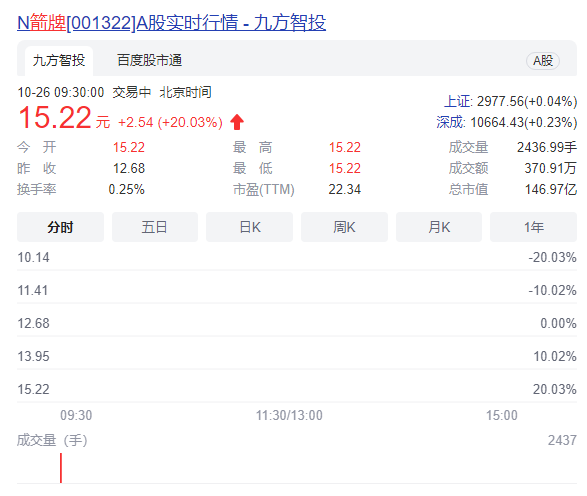Viewport: 587px width, 496px height.
Task: Click the large 15.22 current price
Action: point(55,118)
